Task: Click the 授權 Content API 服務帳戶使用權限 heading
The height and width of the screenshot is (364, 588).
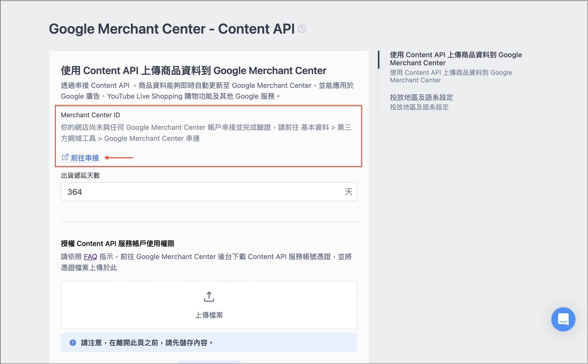Action: tap(118, 244)
